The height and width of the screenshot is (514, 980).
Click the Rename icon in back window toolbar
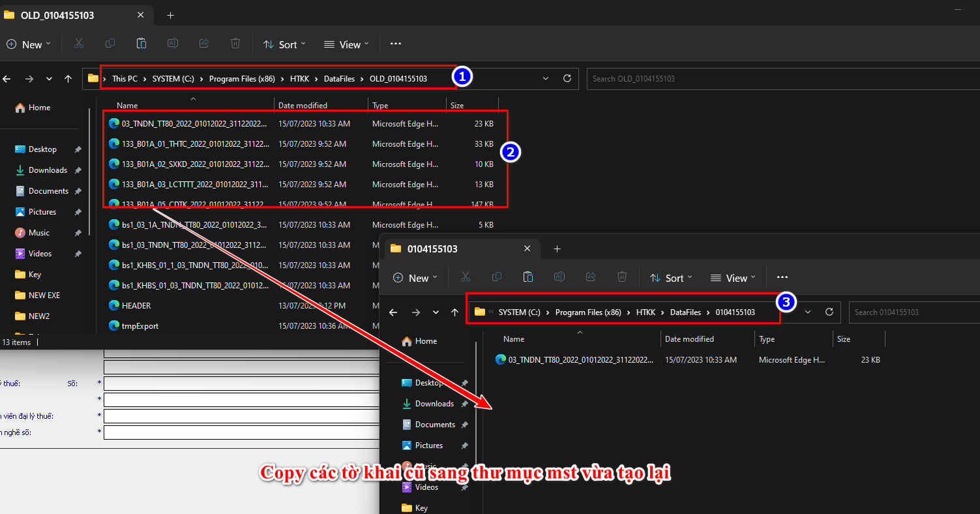tap(173, 44)
